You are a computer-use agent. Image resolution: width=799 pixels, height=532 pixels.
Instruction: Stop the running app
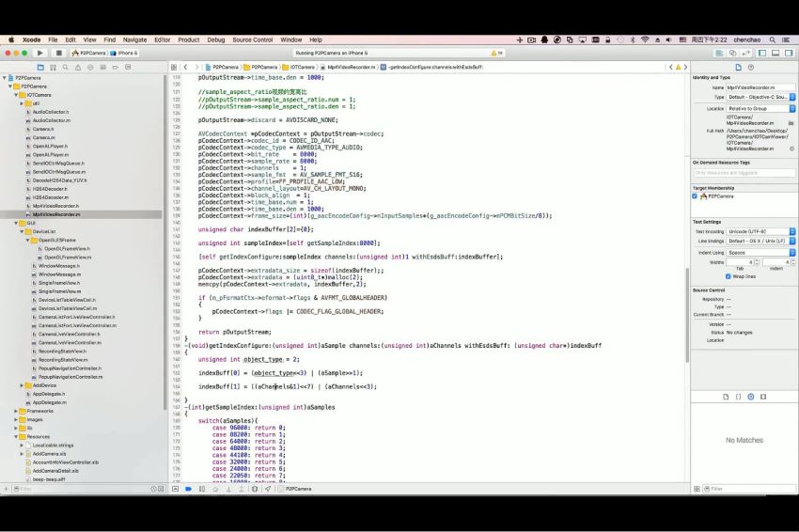pyautogui.click(x=58, y=53)
